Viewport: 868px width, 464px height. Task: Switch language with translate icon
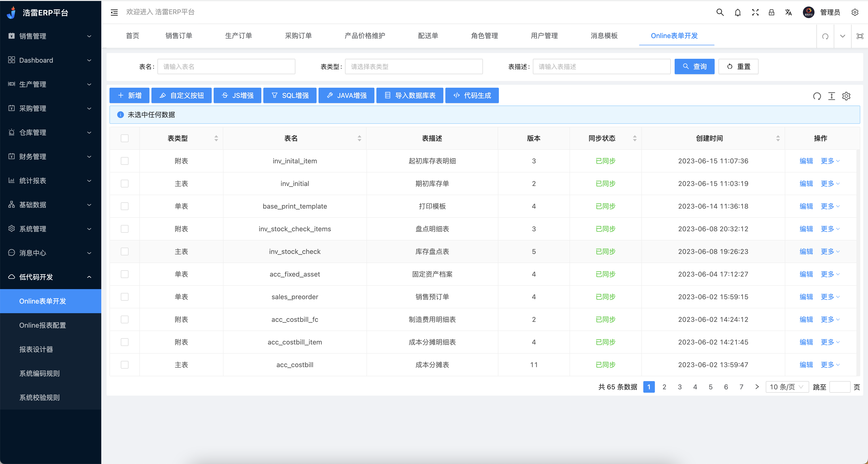[x=788, y=13]
